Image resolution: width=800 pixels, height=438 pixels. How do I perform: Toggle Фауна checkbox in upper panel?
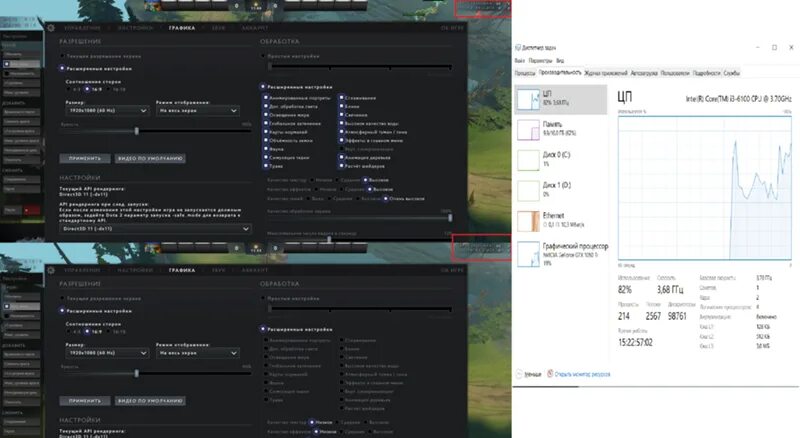tap(265, 149)
